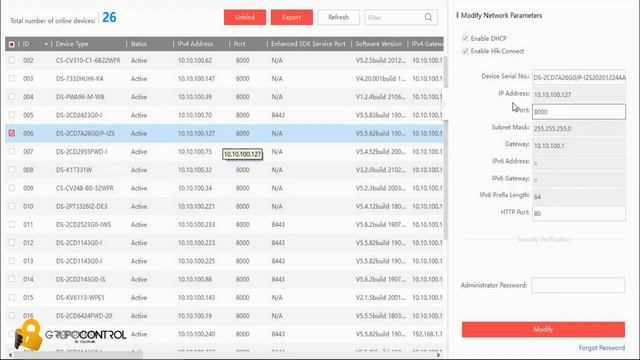Click the search magnifier icon in Filter box
This screenshot has width=640, height=360.
click(x=428, y=17)
